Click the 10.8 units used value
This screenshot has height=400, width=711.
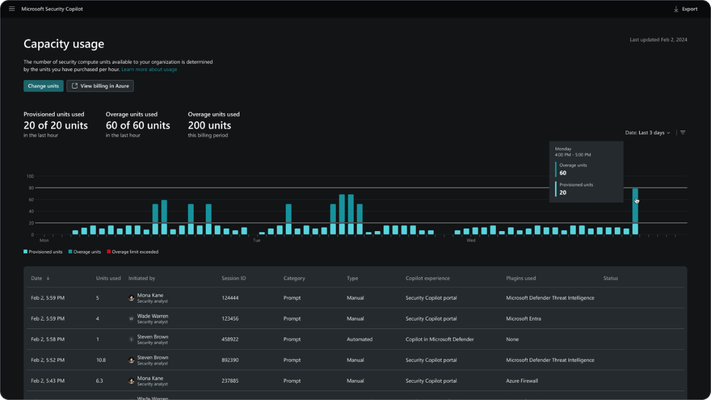click(x=101, y=360)
